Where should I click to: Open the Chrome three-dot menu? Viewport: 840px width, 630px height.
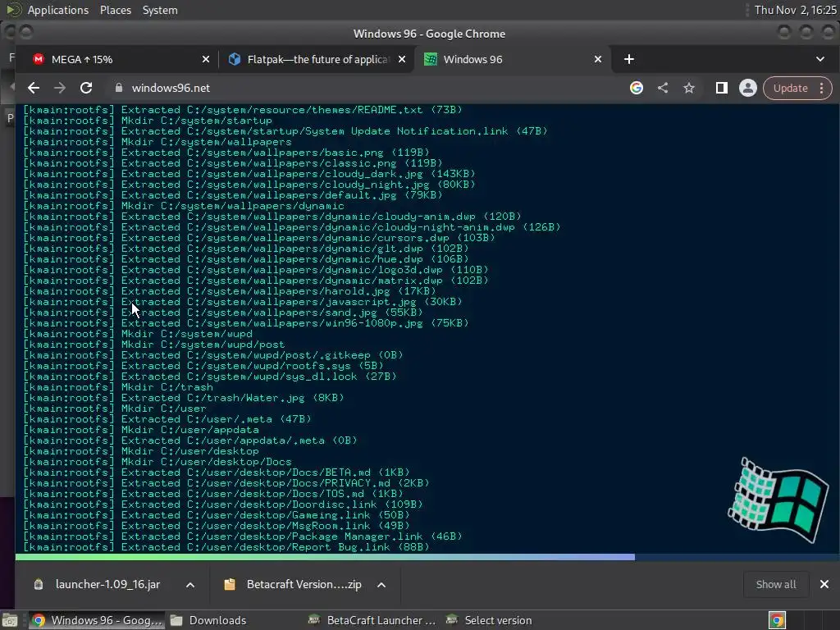(x=822, y=88)
